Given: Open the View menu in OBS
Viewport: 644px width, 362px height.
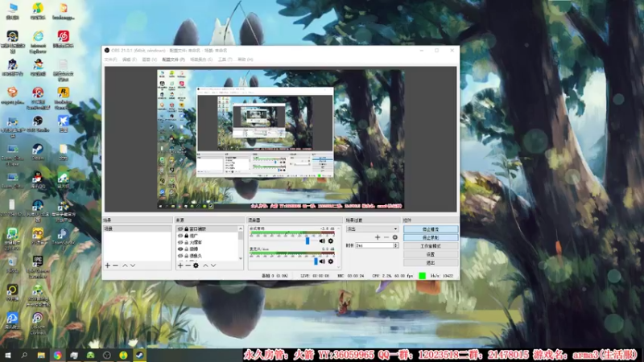Looking at the screenshot, I should pyautogui.click(x=149, y=60).
